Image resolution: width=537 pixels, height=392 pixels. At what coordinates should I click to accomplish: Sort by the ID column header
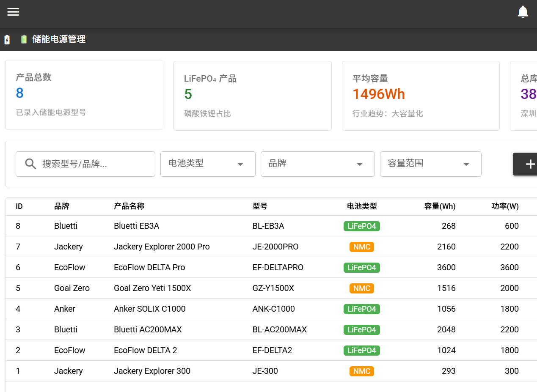[19, 206]
